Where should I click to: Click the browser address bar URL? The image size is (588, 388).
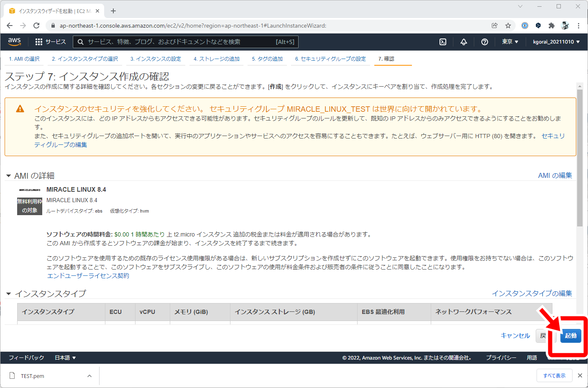pyautogui.click(x=193, y=26)
